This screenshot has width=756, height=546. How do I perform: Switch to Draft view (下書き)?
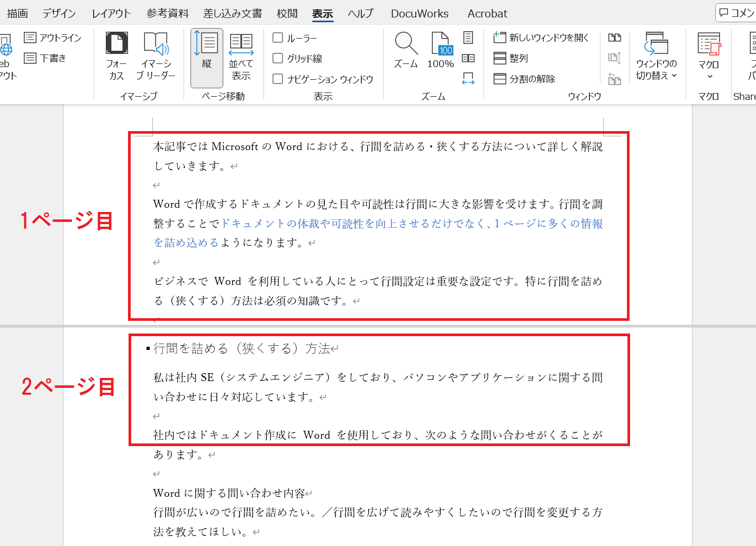45,58
